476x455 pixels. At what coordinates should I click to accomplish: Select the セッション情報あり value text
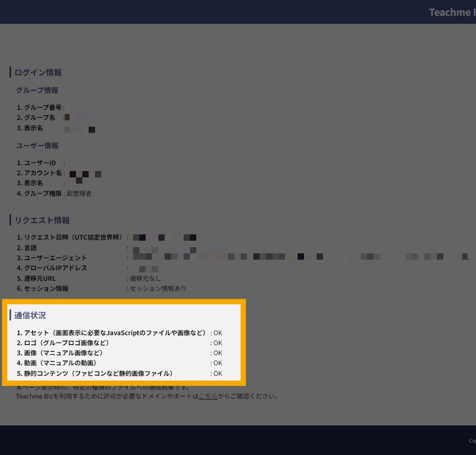(x=158, y=289)
